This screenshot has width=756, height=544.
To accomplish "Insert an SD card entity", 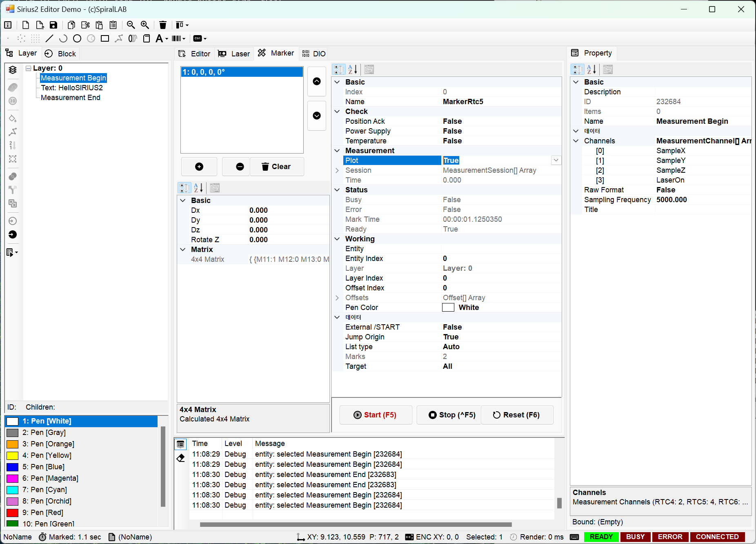I will click(x=147, y=38).
